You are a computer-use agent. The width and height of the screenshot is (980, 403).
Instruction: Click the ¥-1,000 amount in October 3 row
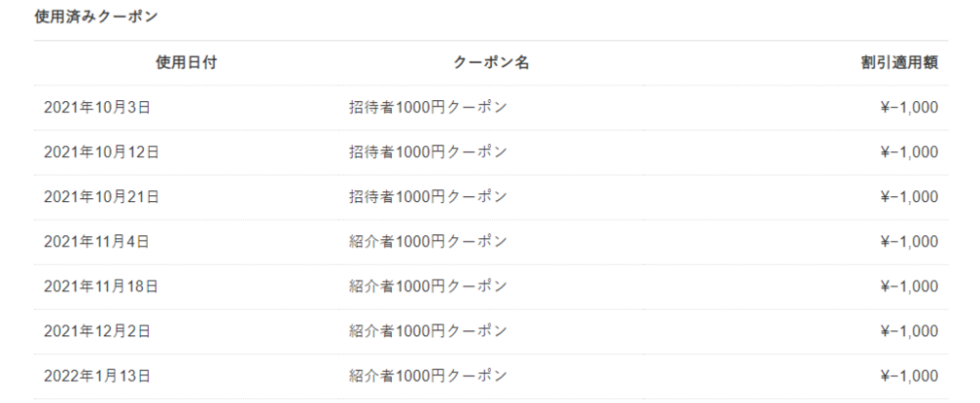click(908, 108)
